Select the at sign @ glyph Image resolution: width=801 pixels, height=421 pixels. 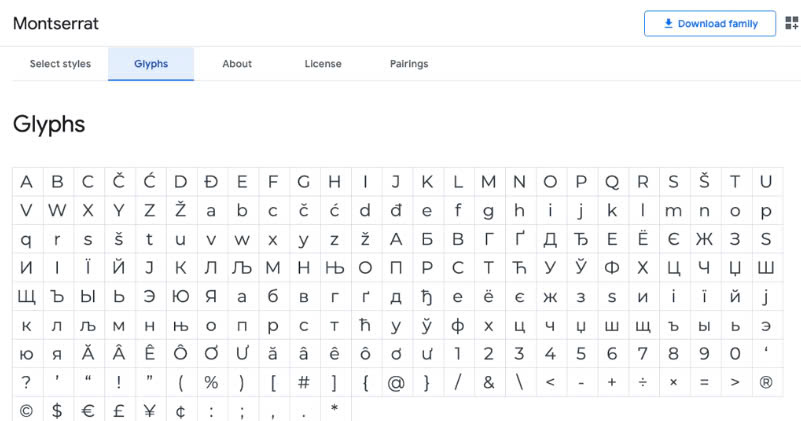[x=396, y=382]
